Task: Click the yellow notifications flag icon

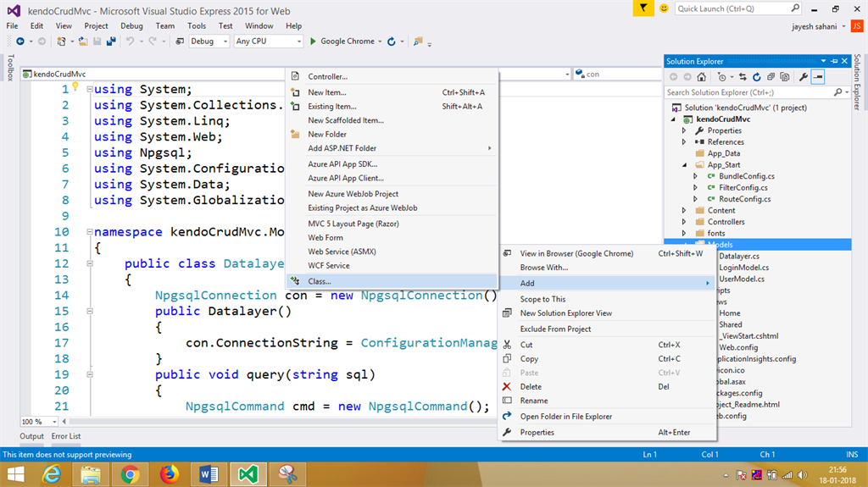Action: pos(643,8)
